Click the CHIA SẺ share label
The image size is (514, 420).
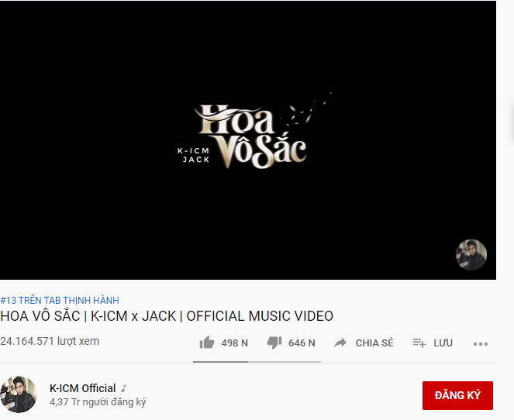tap(374, 343)
